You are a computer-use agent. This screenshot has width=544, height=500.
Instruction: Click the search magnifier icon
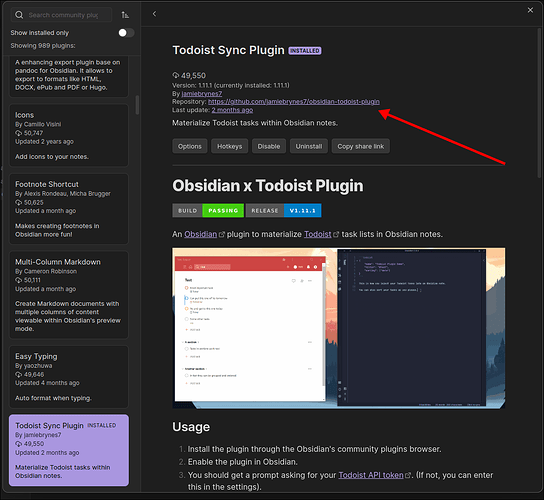(x=19, y=15)
